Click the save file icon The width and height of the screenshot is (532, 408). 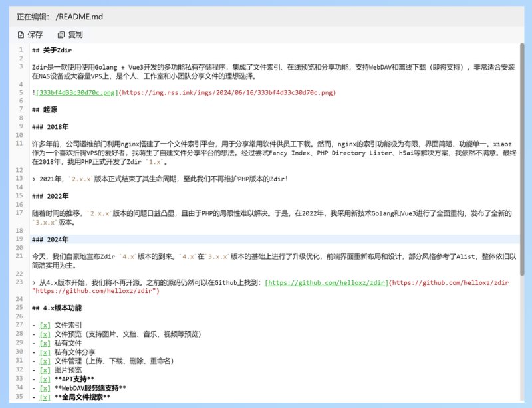coord(21,35)
